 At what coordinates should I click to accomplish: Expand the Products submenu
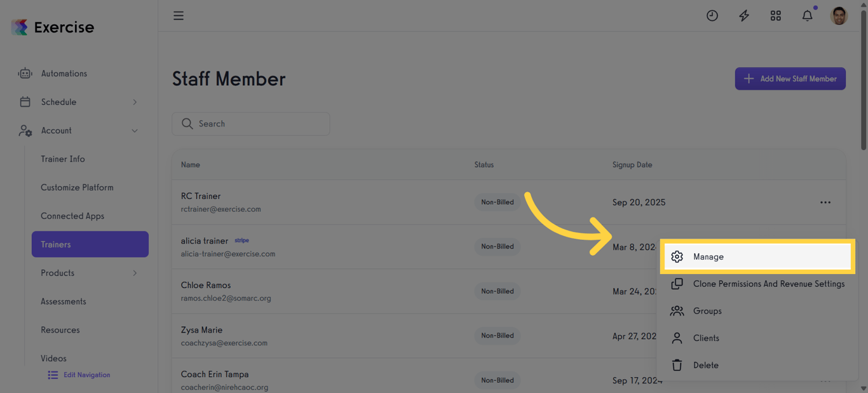click(135, 273)
